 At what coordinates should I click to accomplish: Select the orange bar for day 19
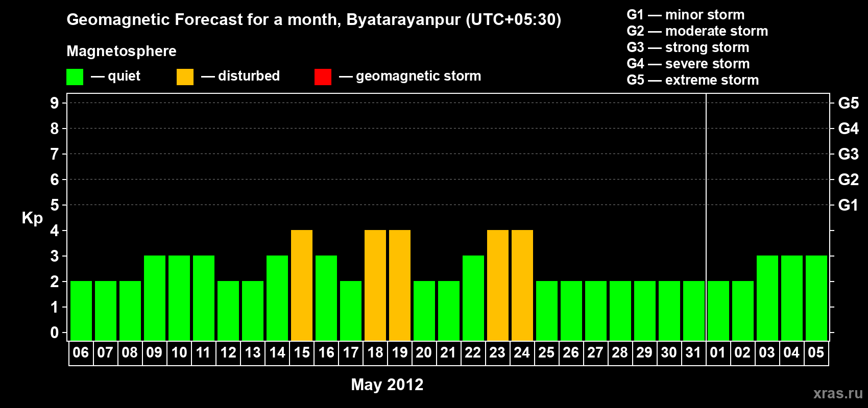click(400, 285)
